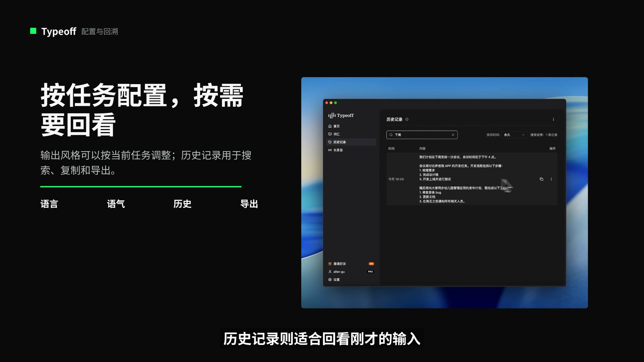Click the 操作 column header
This screenshot has width=644, height=362.
(x=552, y=148)
